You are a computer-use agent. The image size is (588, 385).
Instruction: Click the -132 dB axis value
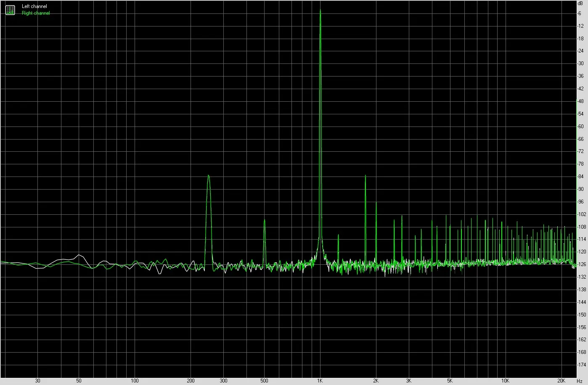tap(582, 277)
